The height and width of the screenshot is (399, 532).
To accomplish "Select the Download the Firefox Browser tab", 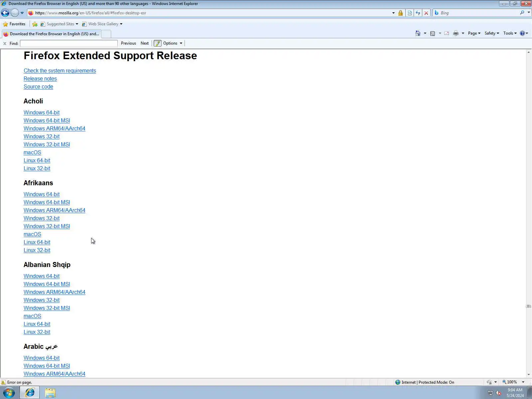I will (52, 34).
